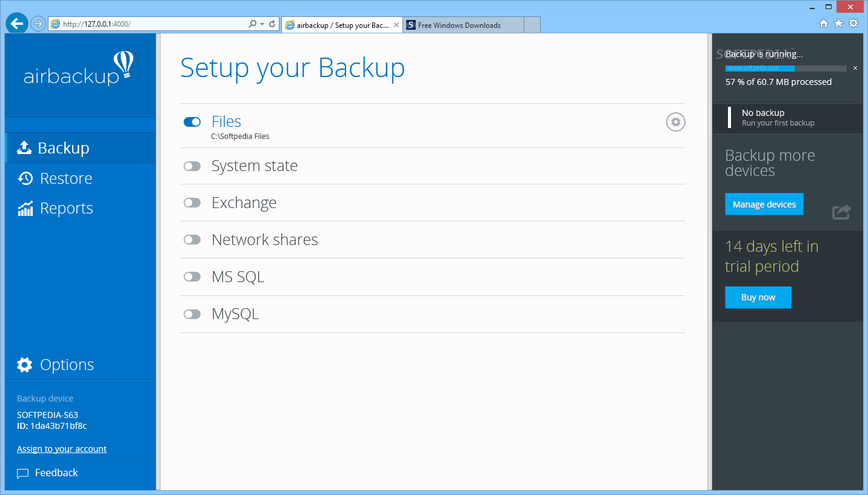
Task: Click the System state label
Action: click(x=255, y=166)
